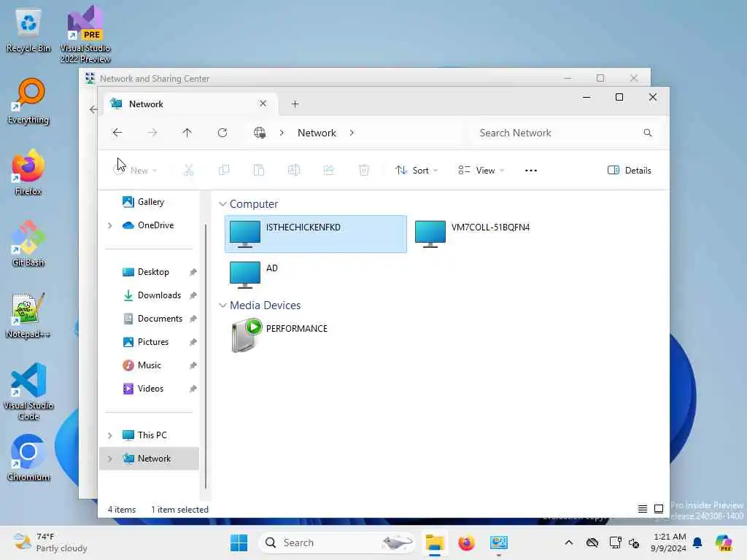Expand the OneDrive tree node

tap(110, 225)
